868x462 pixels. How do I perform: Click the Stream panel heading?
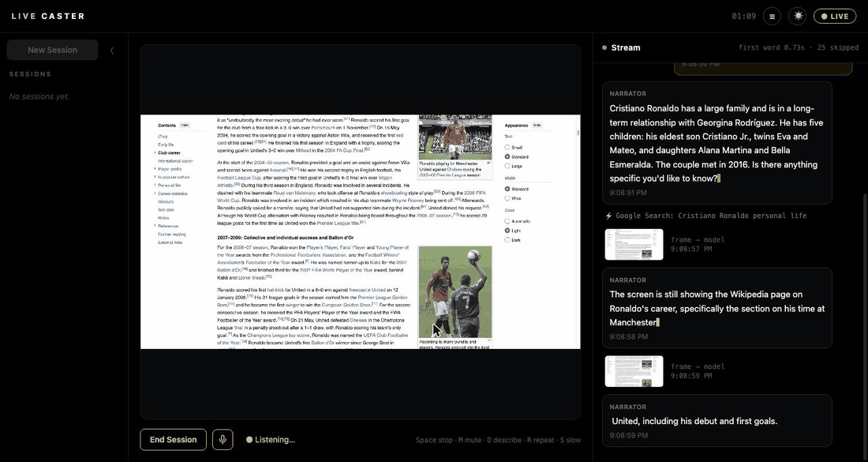(x=626, y=47)
